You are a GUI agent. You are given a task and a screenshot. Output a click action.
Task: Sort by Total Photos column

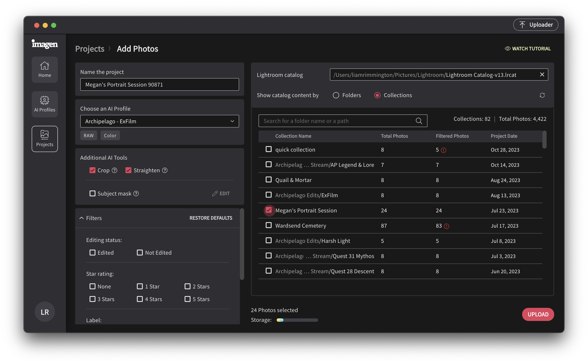click(394, 136)
